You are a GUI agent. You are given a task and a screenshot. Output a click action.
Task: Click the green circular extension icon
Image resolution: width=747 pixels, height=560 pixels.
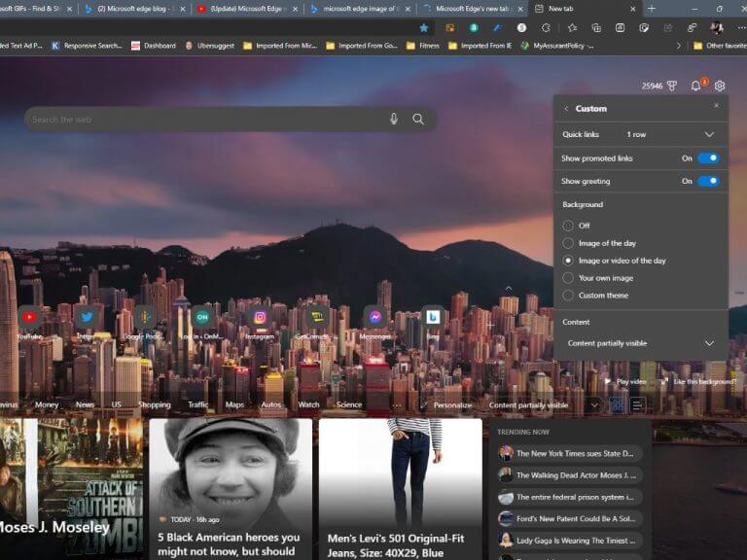474,28
